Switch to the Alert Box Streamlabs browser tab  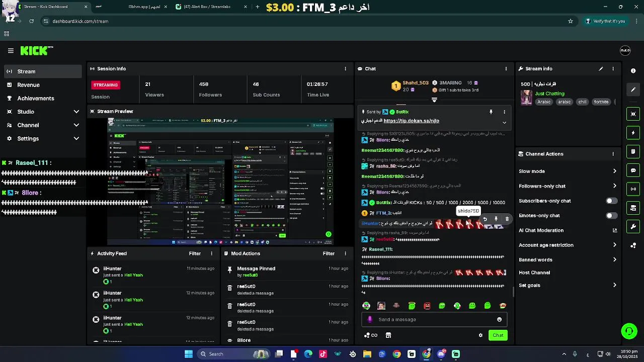pyautogui.click(x=211, y=7)
